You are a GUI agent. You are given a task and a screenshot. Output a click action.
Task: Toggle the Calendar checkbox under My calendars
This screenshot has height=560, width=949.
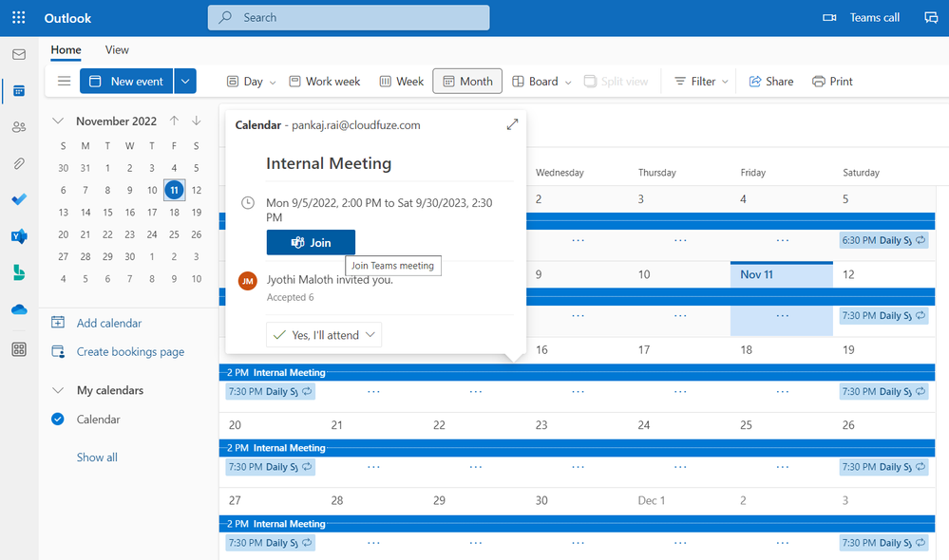point(58,420)
